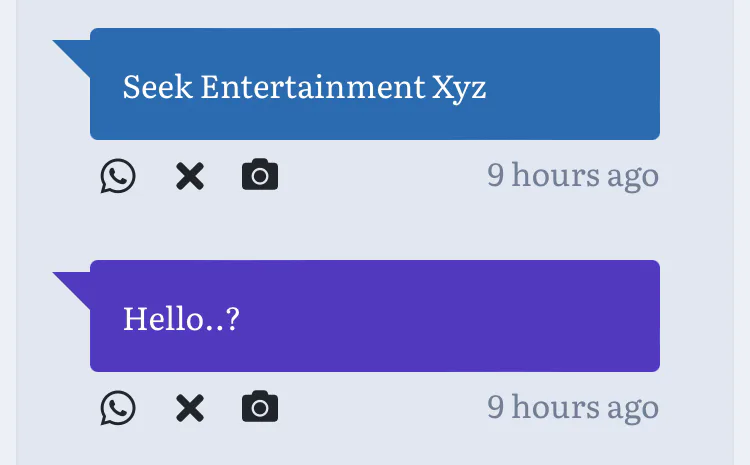The height and width of the screenshot is (465, 750).
Task: Click the Hello..? message text
Action: (x=181, y=319)
